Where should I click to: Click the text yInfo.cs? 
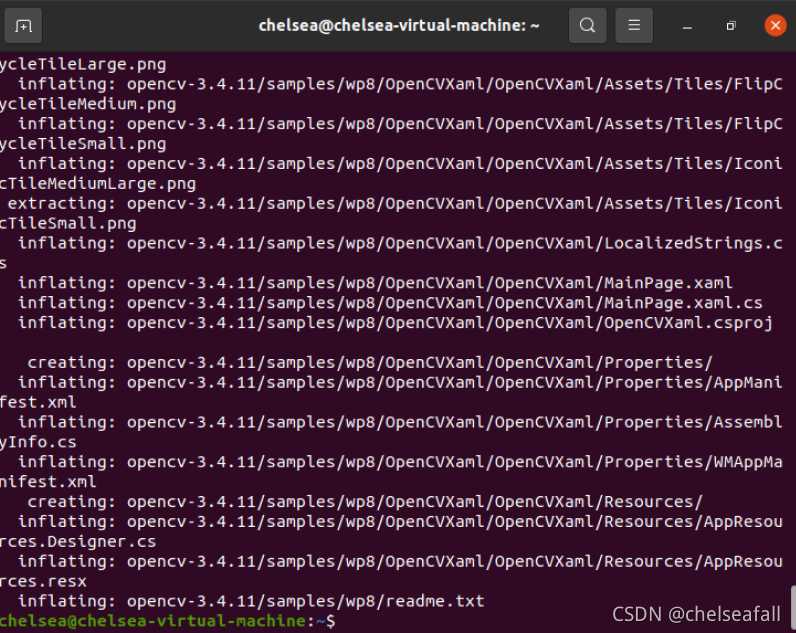(38, 442)
